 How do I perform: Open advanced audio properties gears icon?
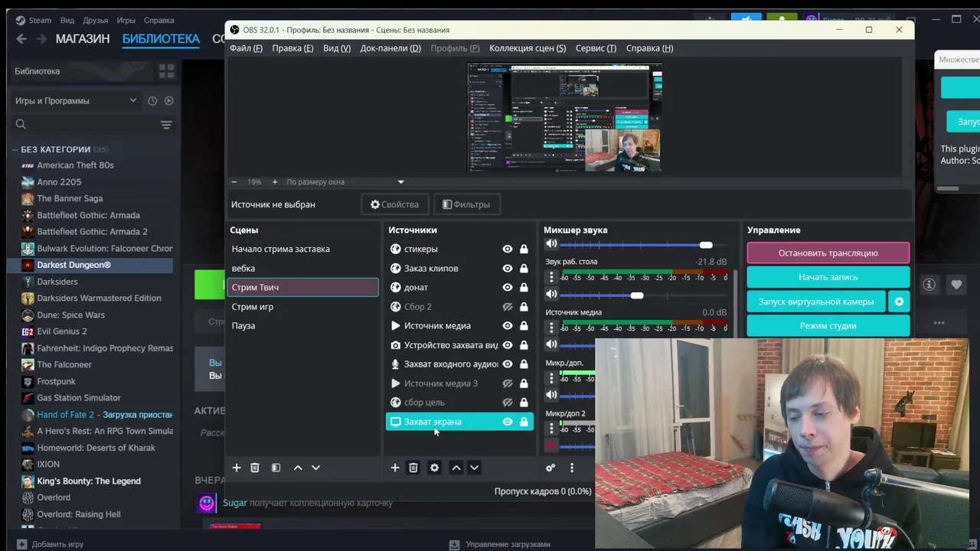point(550,468)
